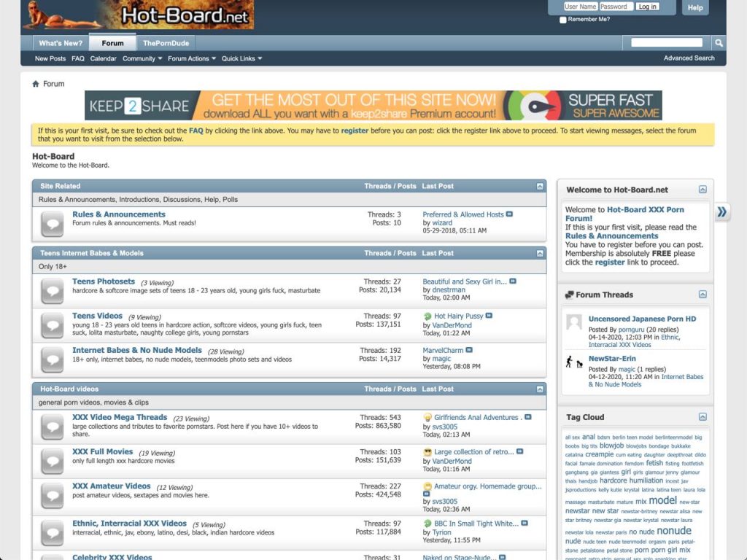The width and height of the screenshot is (747, 560).
Task: Click the Password input field
Action: point(616,7)
